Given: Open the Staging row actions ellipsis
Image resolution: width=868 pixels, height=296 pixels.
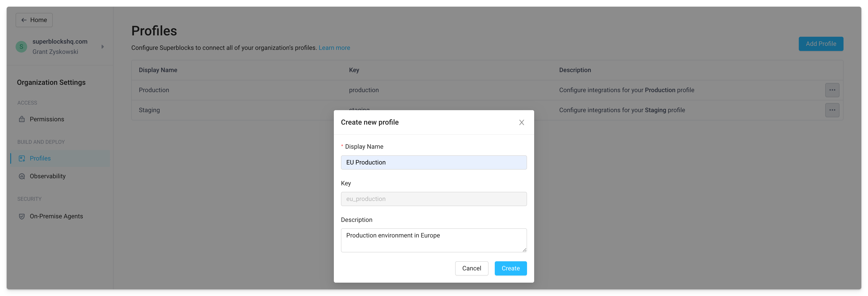Looking at the screenshot, I should [832, 110].
